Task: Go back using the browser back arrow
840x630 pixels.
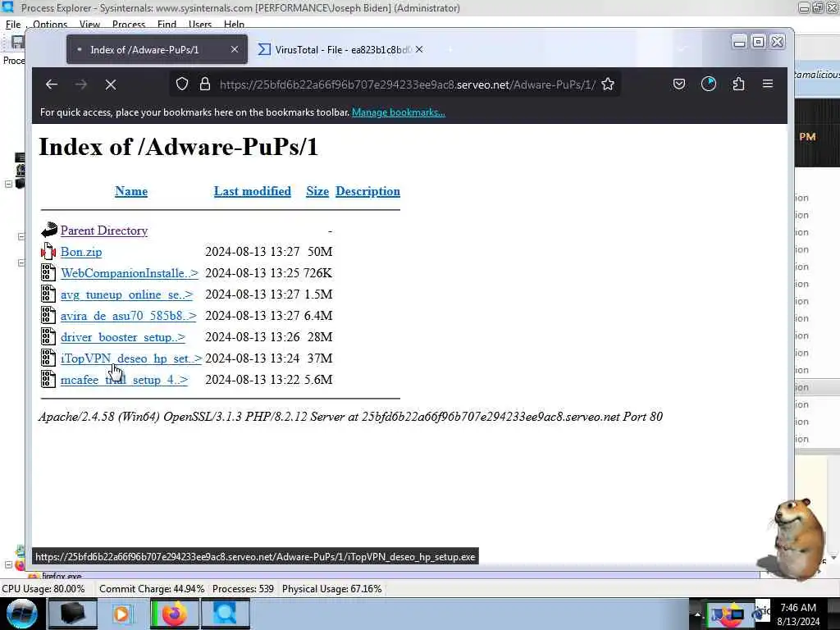Action: click(52, 84)
